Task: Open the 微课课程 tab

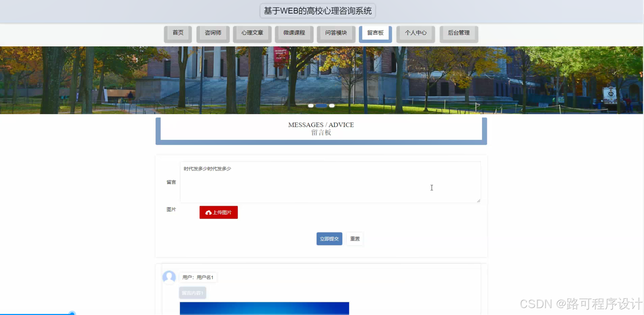Action: 294,33
